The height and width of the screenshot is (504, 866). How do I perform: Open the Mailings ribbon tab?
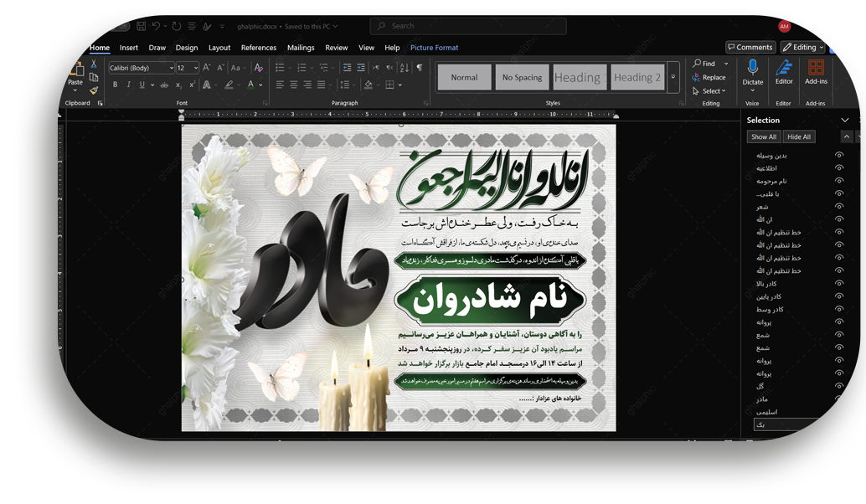click(301, 48)
